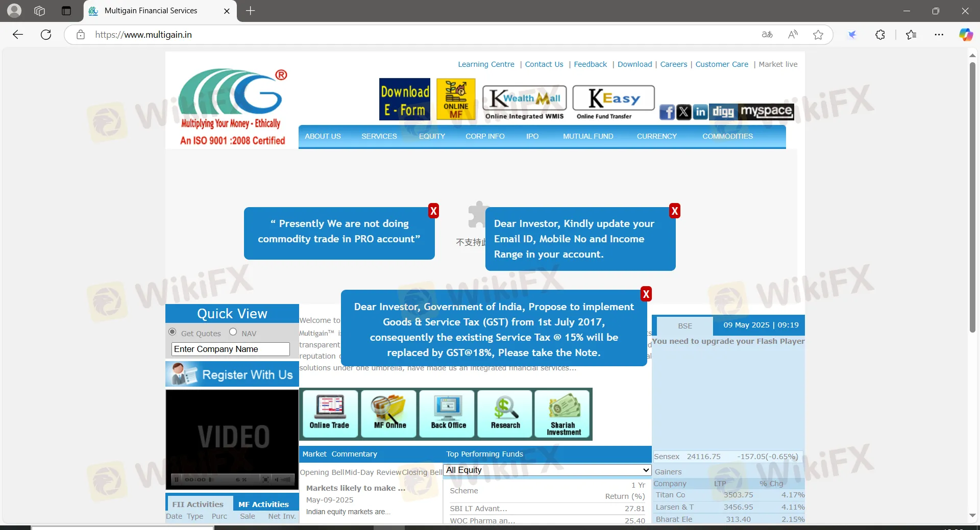The height and width of the screenshot is (530, 980).
Task: Click the Facebook social icon
Action: click(x=667, y=112)
